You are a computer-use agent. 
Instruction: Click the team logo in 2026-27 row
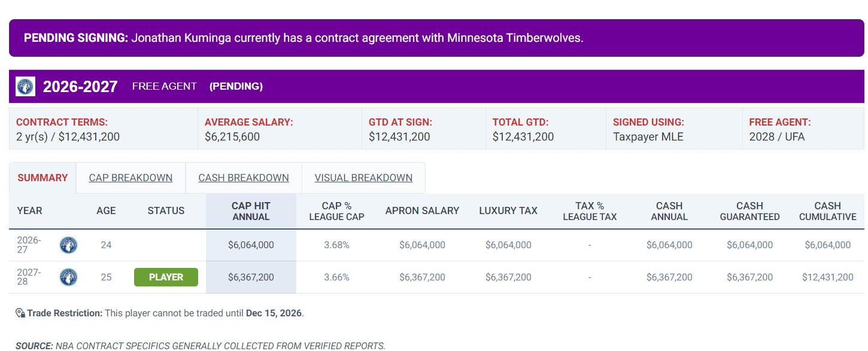point(68,245)
